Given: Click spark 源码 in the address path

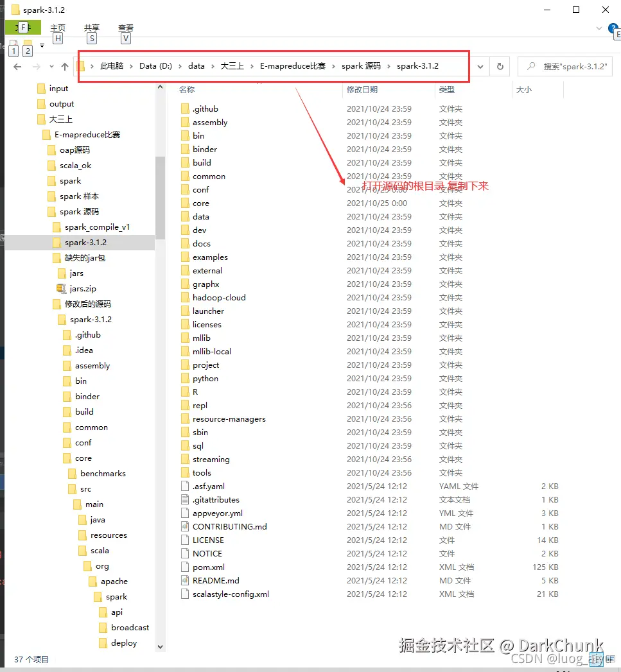Looking at the screenshot, I should tap(361, 66).
